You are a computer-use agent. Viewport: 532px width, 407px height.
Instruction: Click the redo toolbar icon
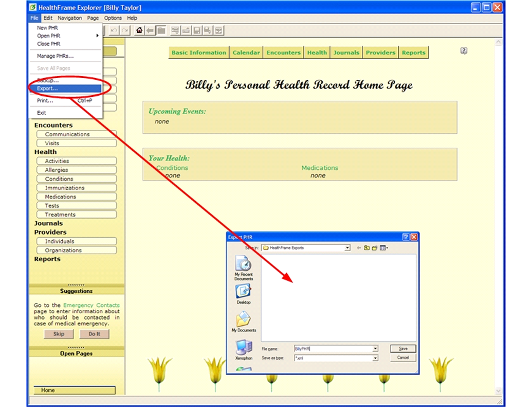125,30
